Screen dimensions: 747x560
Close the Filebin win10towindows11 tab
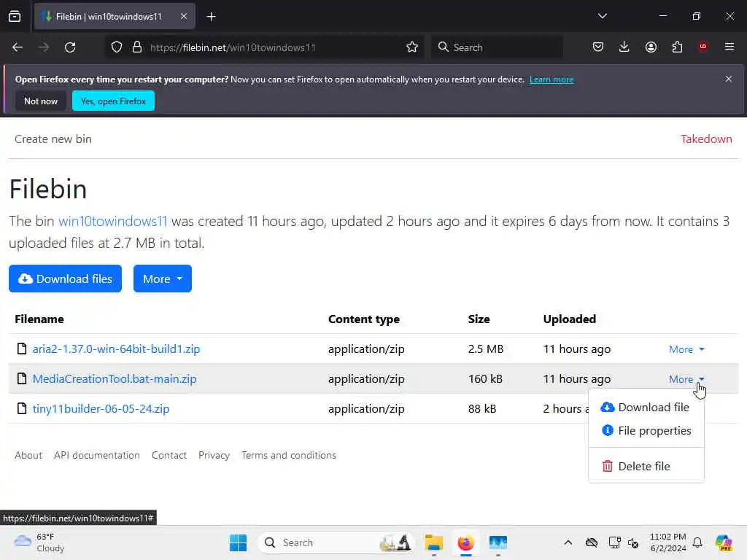(x=184, y=17)
